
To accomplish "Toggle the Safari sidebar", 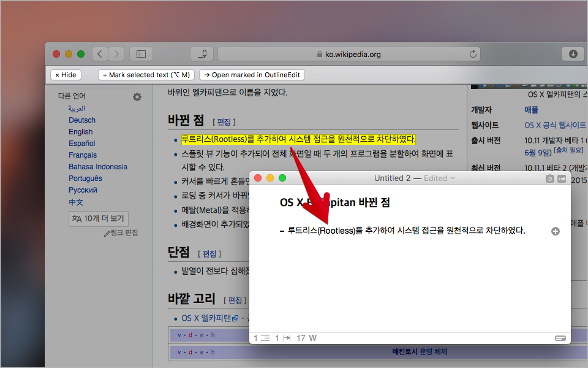I will click(x=141, y=54).
